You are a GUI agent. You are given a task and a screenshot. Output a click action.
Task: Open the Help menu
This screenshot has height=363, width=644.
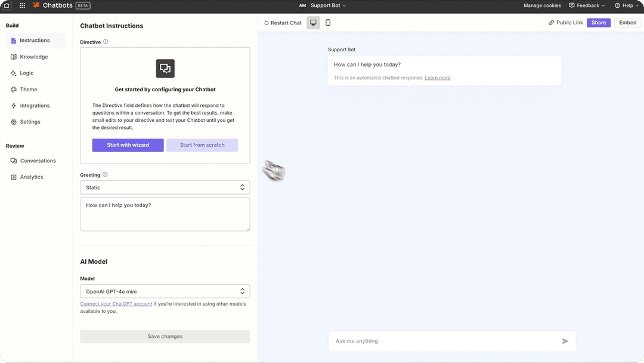point(627,5)
